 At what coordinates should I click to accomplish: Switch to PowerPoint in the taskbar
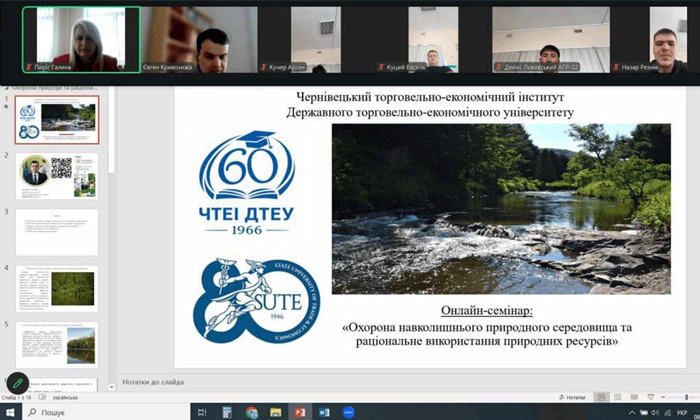(x=300, y=412)
